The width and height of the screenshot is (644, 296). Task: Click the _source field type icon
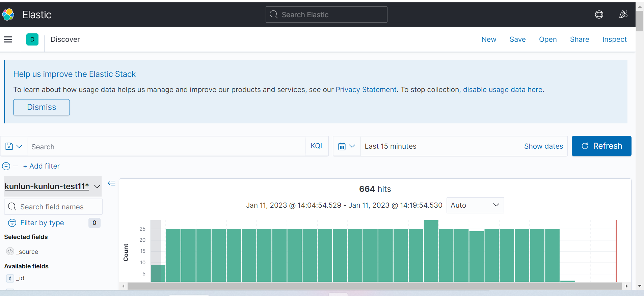(10, 251)
